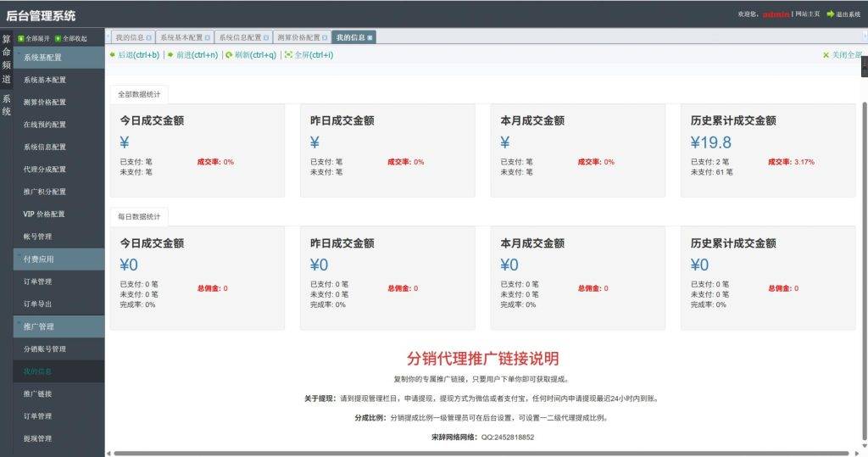
Task: Click the 全部收起 collapse-all icon
Action: click(x=58, y=39)
